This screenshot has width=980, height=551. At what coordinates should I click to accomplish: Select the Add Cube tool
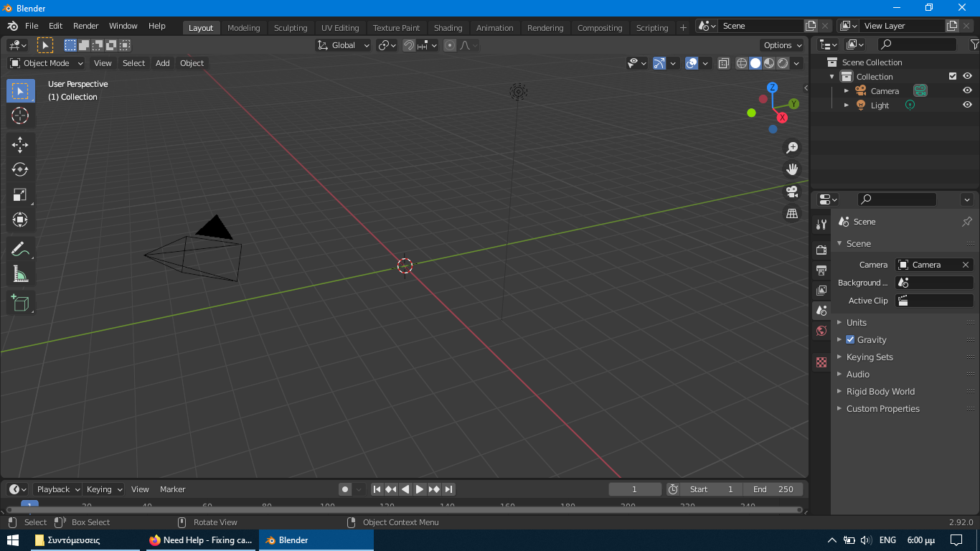click(x=20, y=303)
